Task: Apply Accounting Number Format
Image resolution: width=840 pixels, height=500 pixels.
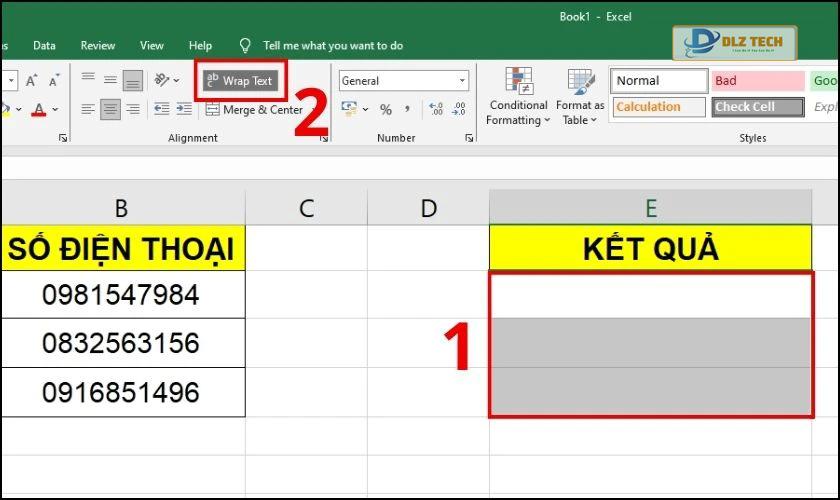Action: click(x=349, y=109)
